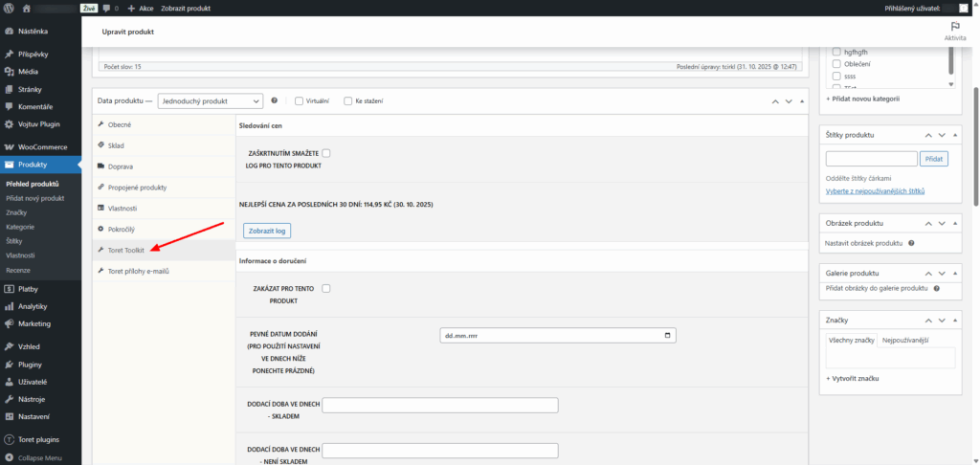Click Přidat tag button

coord(934,159)
